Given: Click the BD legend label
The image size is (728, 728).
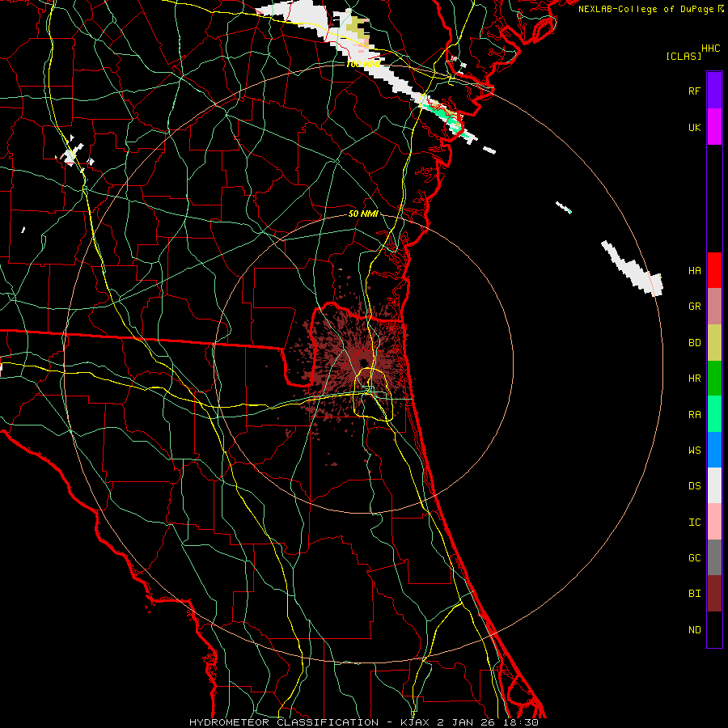Looking at the screenshot, I should (x=694, y=343).
